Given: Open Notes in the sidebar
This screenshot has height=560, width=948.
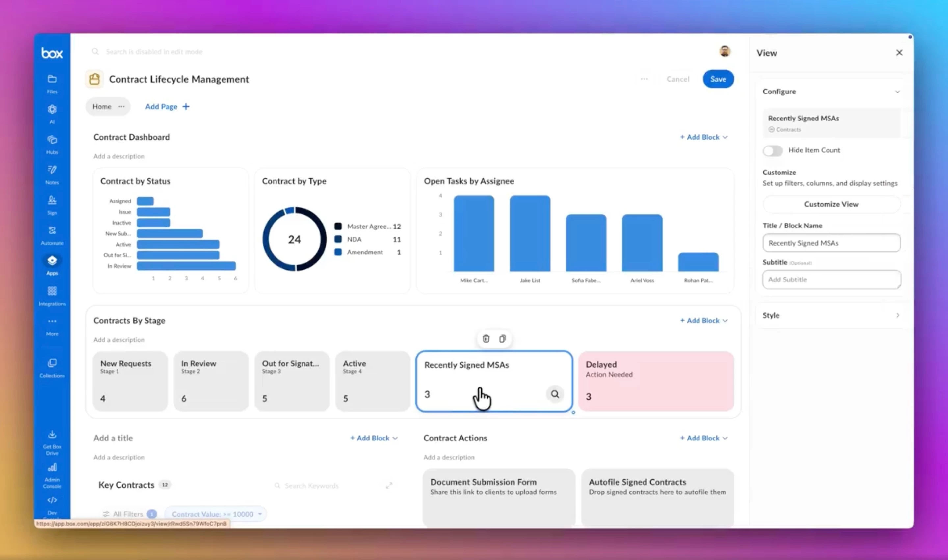Looking at the screenshot, I should coord(52,175).
